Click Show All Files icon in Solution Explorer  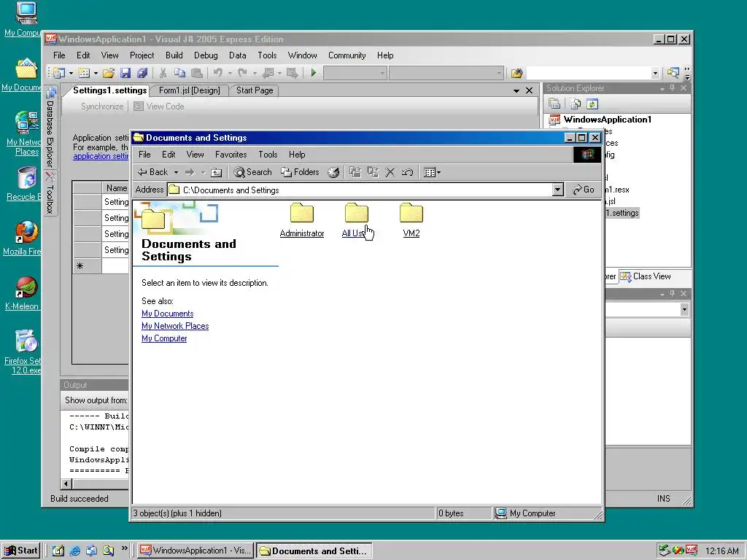coord(575,104)
